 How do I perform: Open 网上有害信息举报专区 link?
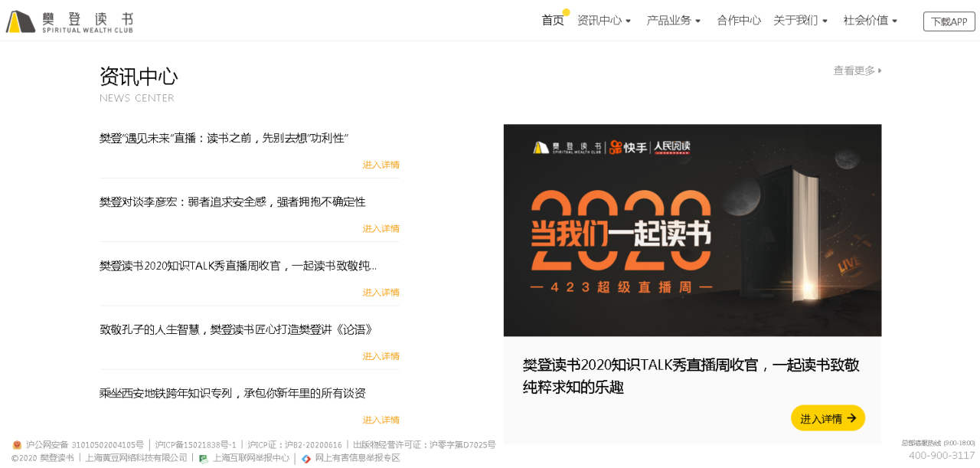(358, 458)
